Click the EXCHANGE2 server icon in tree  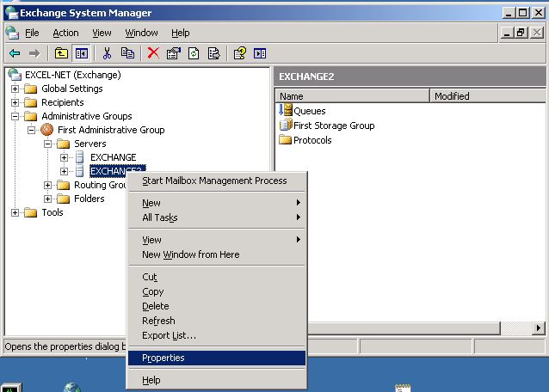click(80, 171)
